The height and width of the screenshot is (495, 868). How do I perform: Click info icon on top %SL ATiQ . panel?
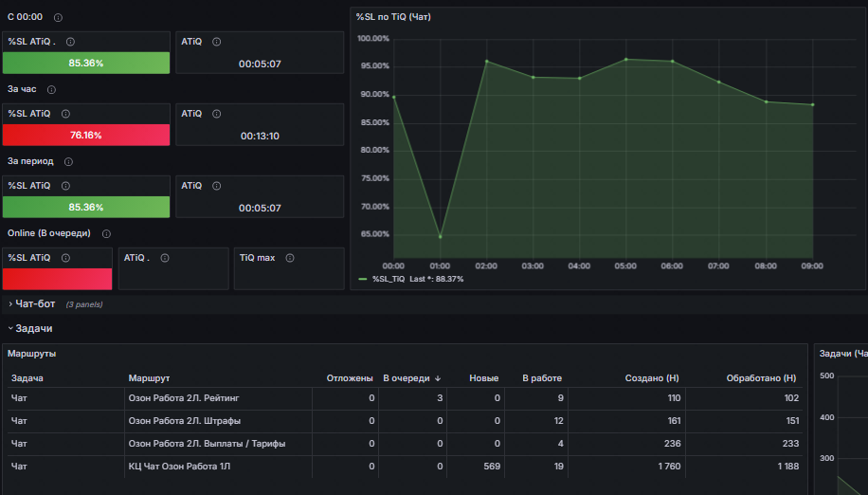coord(70,42)
